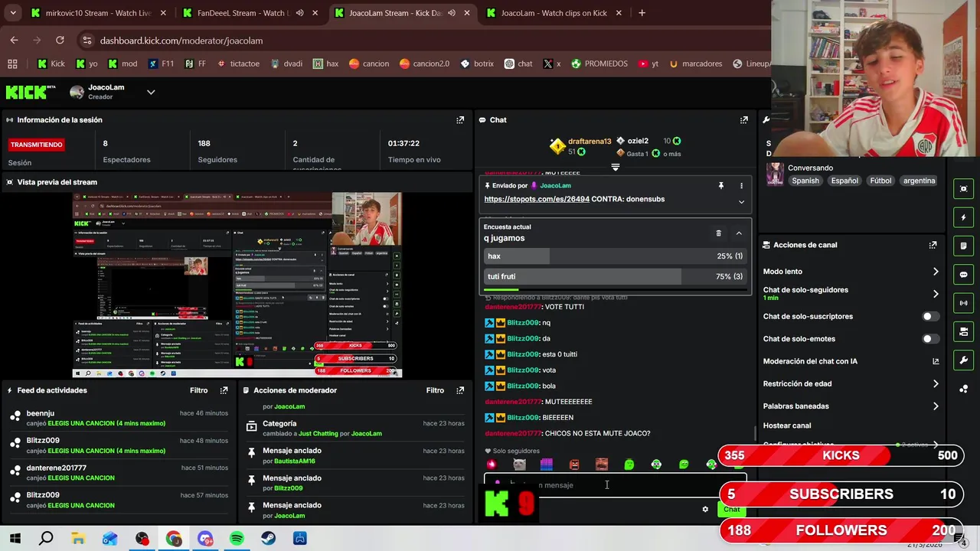Click the stream preview thumbnail
This screenshot has width=980, height=551.
coord(237,285)
